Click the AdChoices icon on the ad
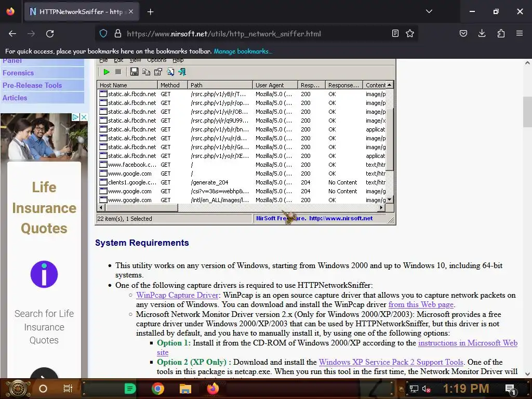This screenshot has width=532, height=399. (x=76, y=117)
